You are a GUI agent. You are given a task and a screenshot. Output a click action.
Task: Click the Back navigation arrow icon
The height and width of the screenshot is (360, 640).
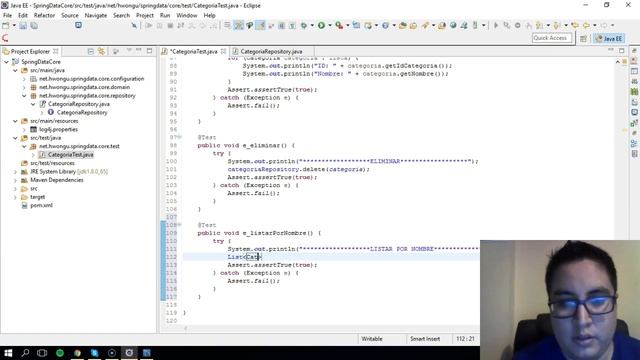[587, 25]
